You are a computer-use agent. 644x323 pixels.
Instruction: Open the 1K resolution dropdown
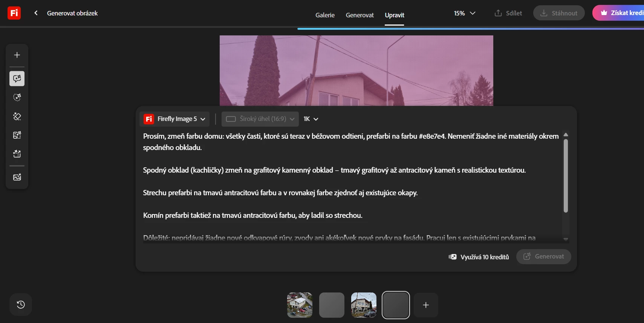tap(311, 119)
